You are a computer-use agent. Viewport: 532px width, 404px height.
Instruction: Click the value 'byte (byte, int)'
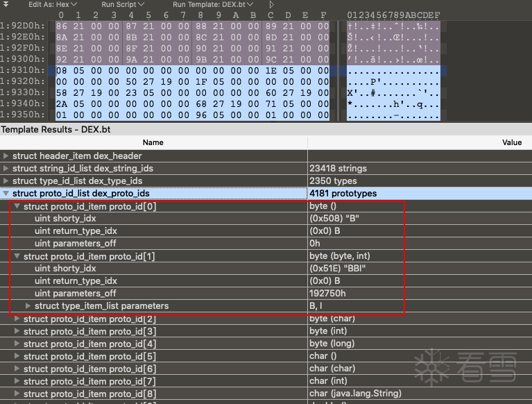click(x=340, y=256)
